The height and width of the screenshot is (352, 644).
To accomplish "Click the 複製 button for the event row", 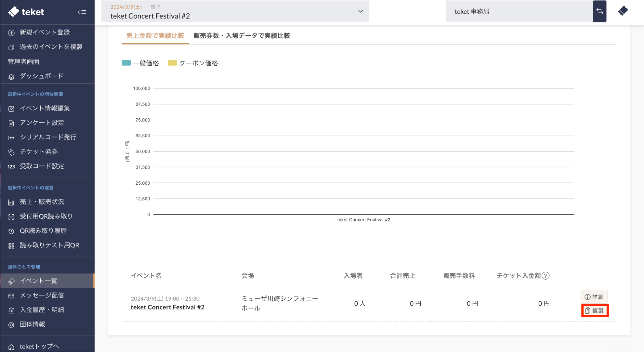I will coord(595,310).
